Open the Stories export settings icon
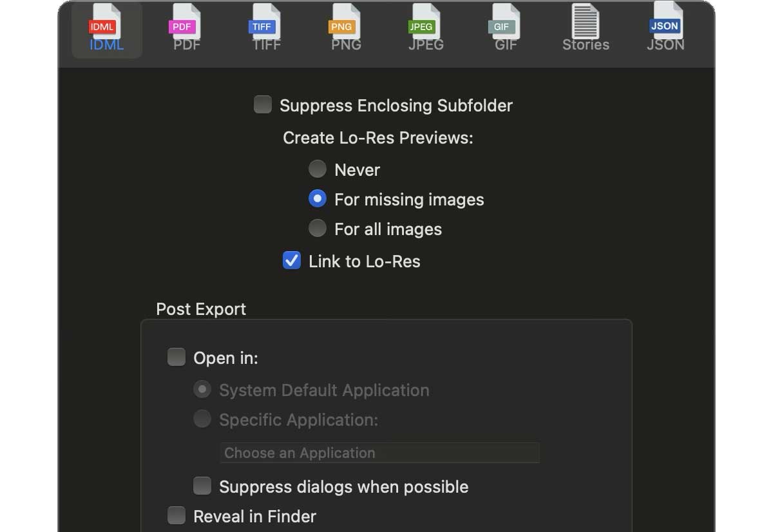 585,26
